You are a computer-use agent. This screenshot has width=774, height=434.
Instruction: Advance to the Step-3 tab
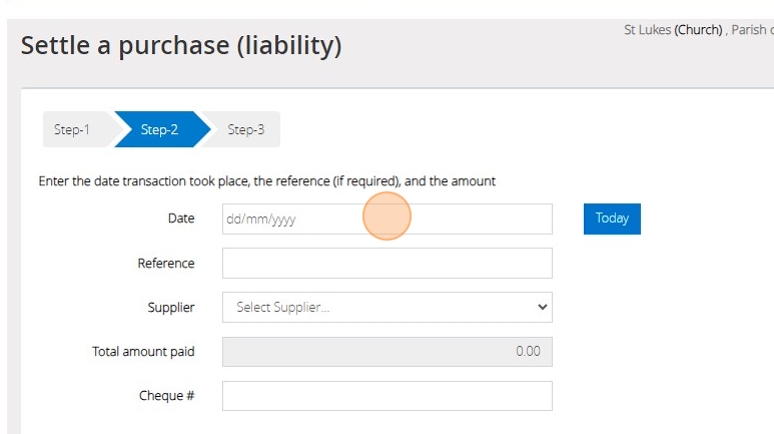click(245, 129)
